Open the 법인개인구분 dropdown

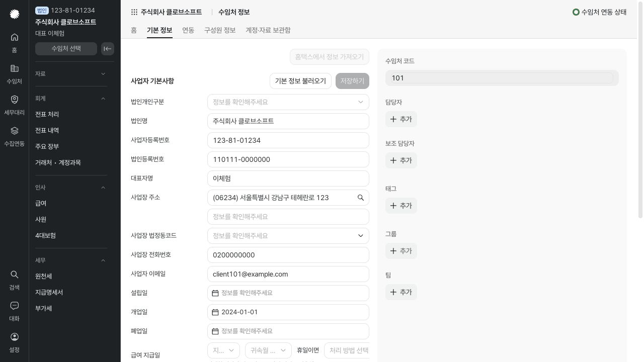point(288,102)
